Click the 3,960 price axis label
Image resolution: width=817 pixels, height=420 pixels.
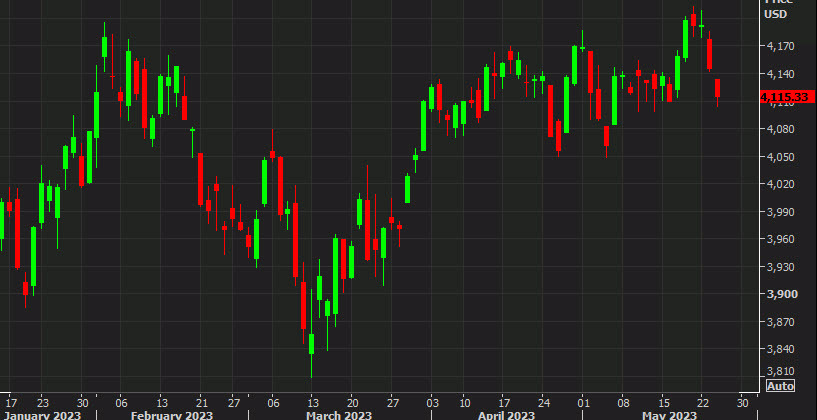click(x=779, y=240)
